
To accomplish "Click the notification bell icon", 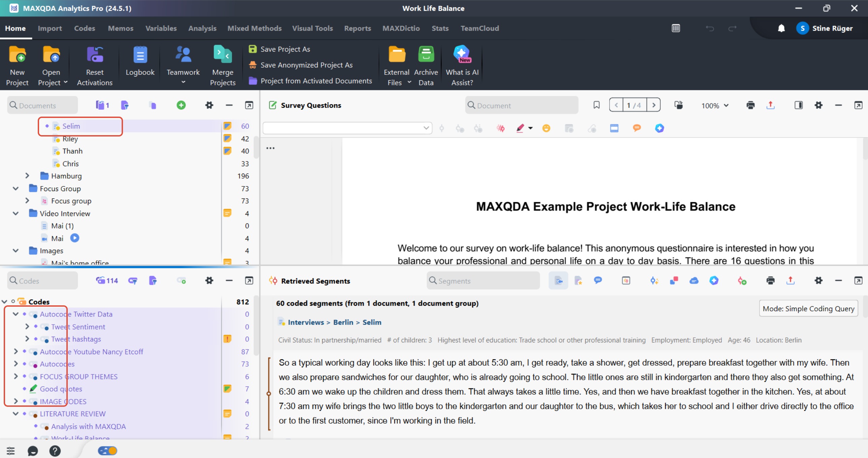I will (x=781, y=28).
